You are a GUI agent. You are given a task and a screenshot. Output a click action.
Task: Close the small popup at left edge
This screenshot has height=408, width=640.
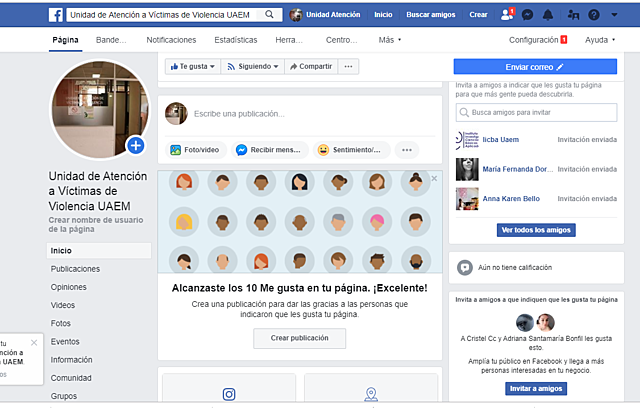34,343
